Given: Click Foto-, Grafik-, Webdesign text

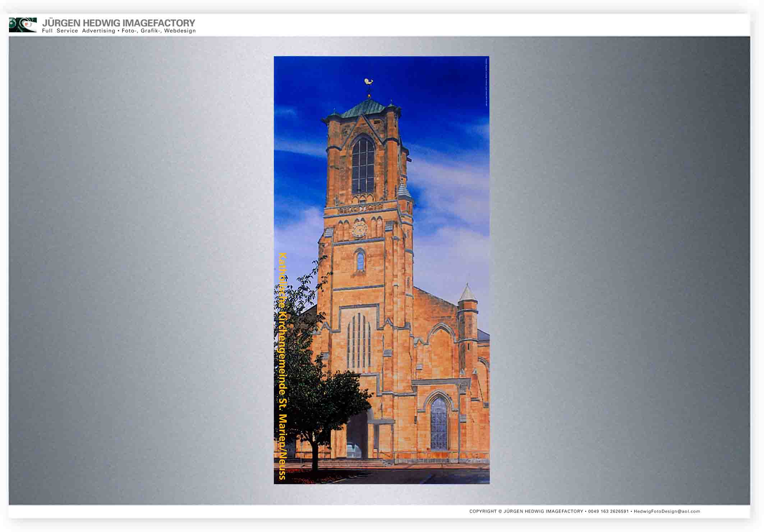Looking at the screenshot, I should (x=158, y=31).
